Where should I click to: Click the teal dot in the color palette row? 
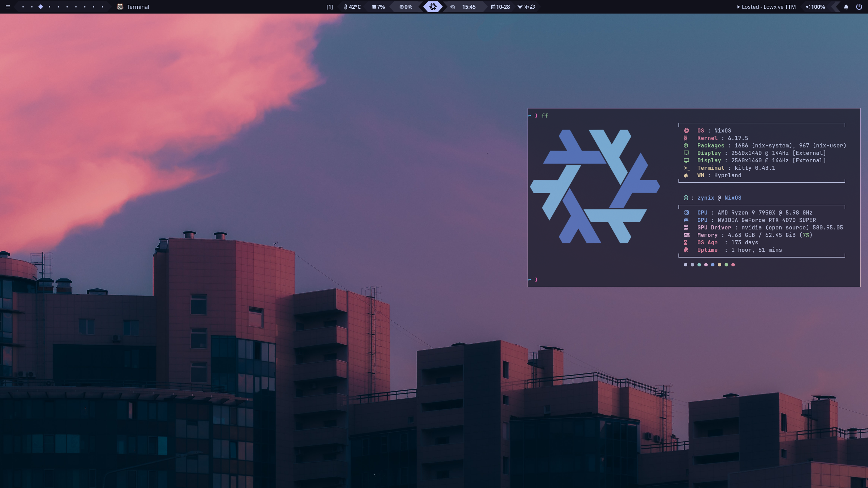point(699,265)
